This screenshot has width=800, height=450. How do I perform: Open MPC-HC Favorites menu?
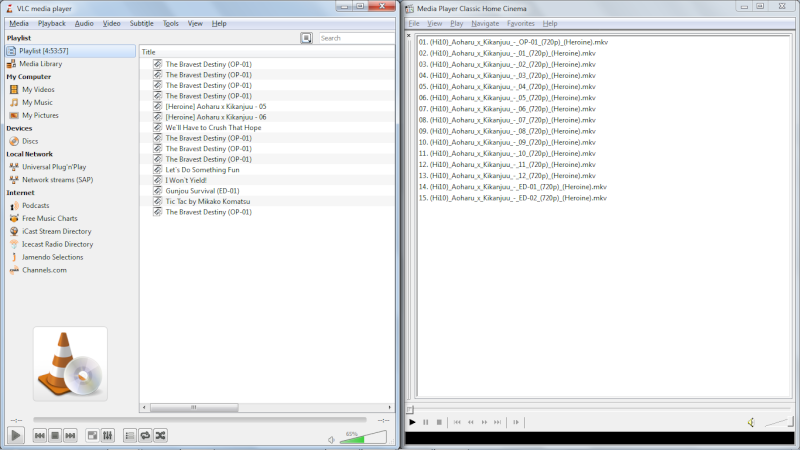click(x=520, y=23)
